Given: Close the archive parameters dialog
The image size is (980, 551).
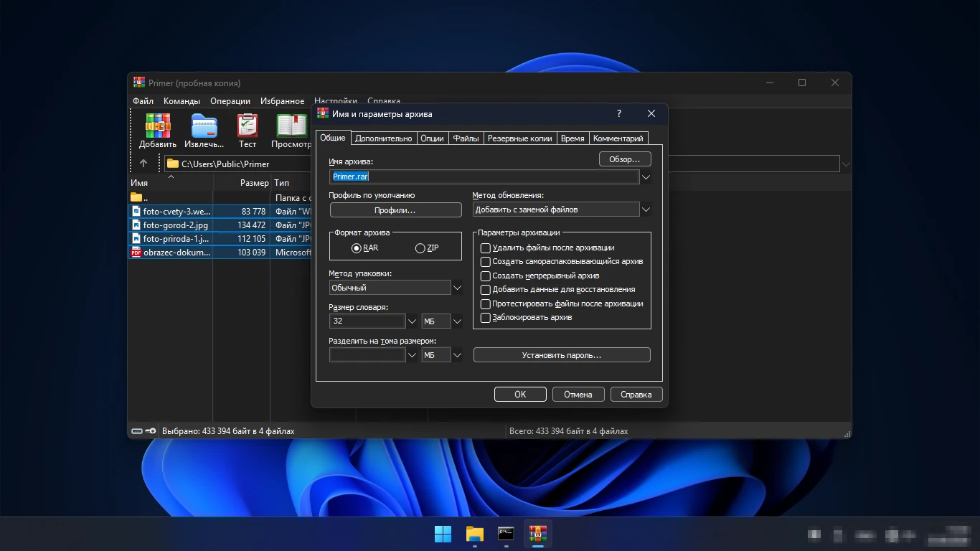Looking at the screenshot, I should tap(651, 113).
